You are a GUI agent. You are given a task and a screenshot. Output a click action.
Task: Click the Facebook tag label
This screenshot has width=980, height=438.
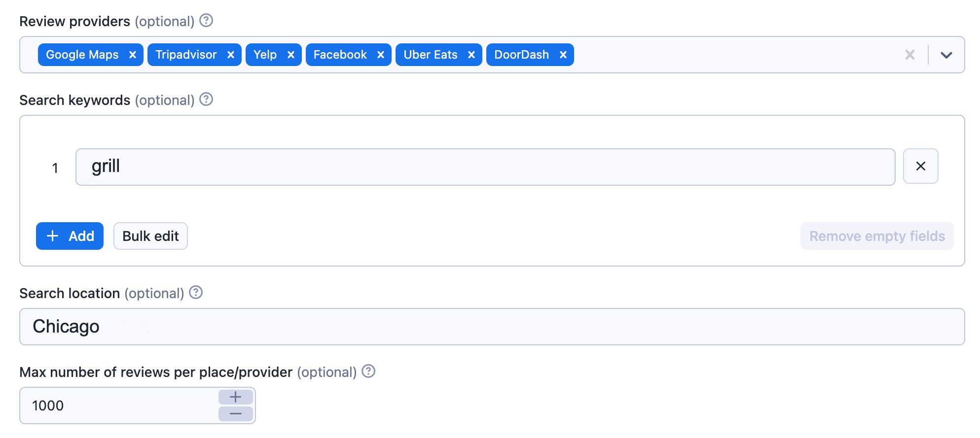340,55
